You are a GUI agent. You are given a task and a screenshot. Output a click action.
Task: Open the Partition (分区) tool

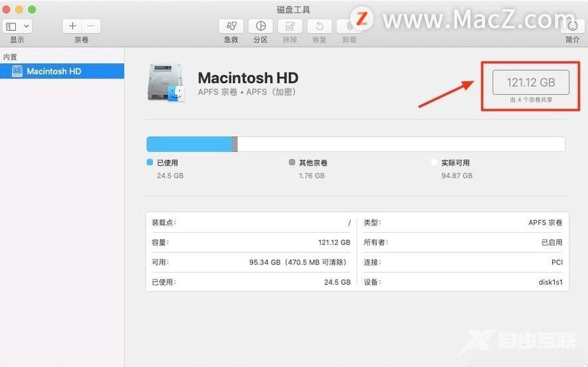260,27
